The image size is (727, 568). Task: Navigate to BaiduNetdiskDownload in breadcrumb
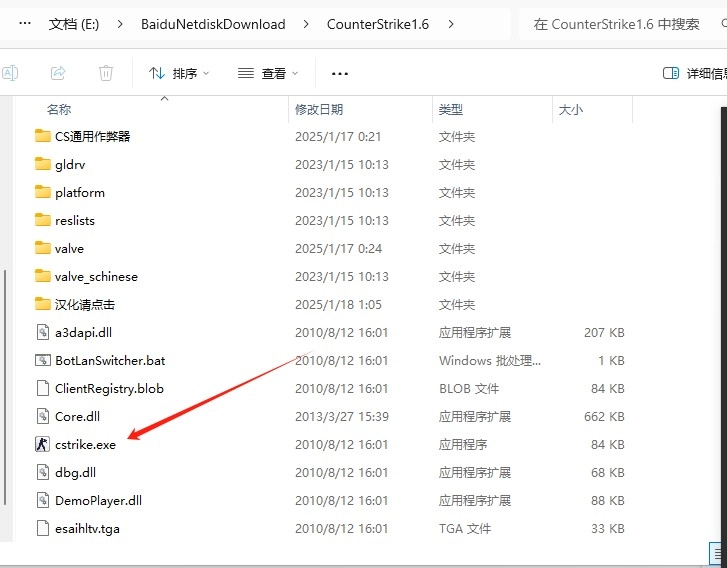(x=213, y=24)
